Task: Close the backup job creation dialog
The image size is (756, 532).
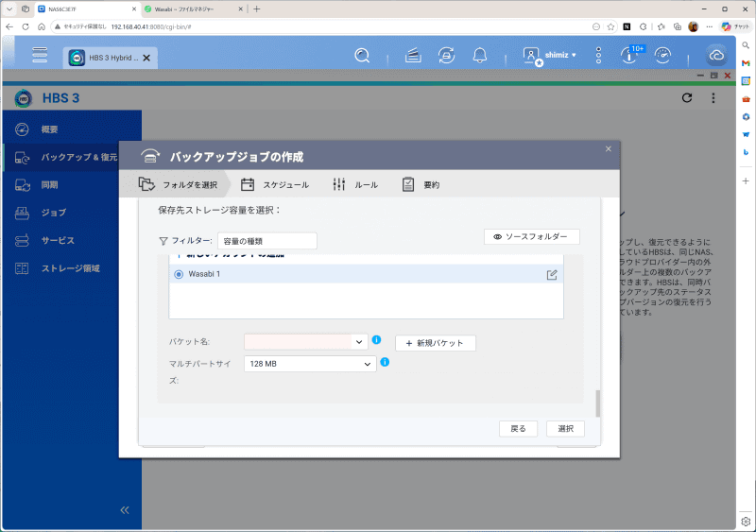Action: [x=609, y=148]
